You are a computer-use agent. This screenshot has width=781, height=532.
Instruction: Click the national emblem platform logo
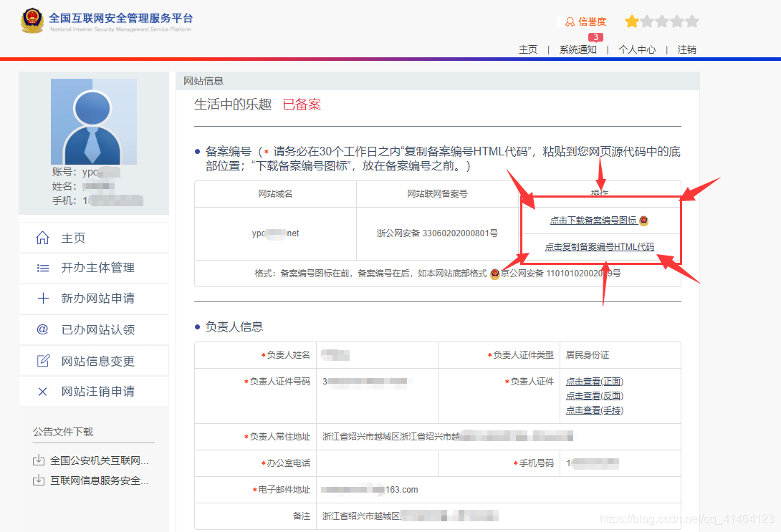click(x=32, y=21)
